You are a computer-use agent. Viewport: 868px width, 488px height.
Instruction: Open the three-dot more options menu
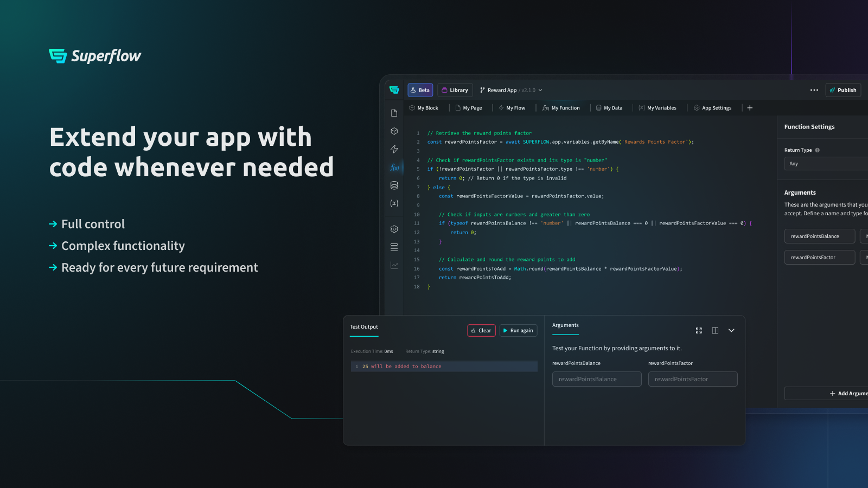(x=814, y=90)
